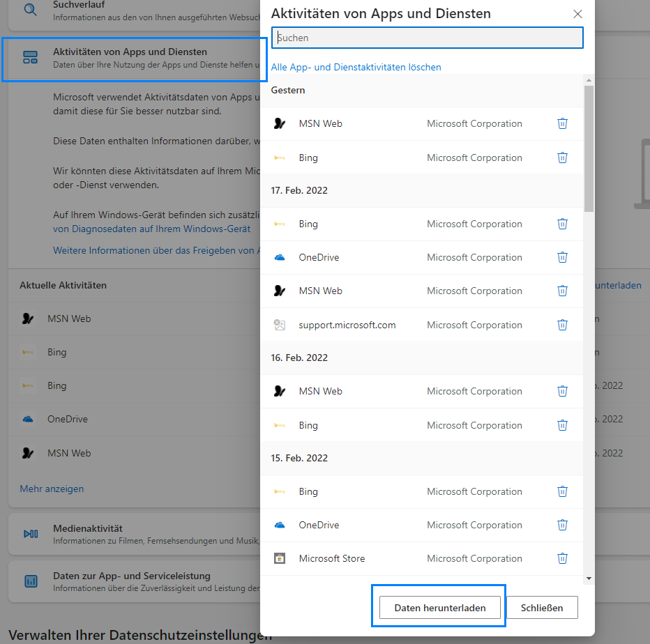This screenshot has width=650, height=644.
Task: Click the OneDrive cloud icon under 17. Feb. 2022
Action: coord(280,257)
